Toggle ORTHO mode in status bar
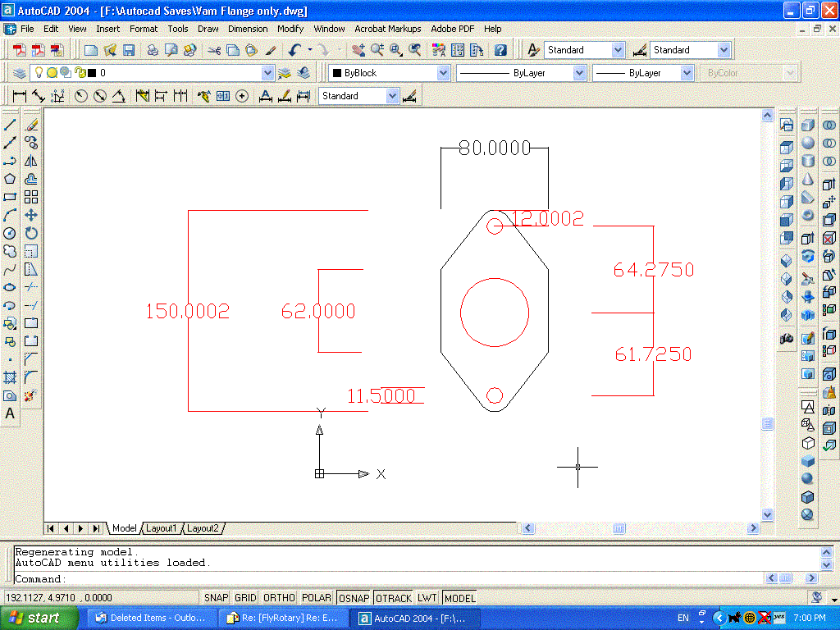Screen dimensions: 840x630 pyautogui.click(x=280, y=598)
